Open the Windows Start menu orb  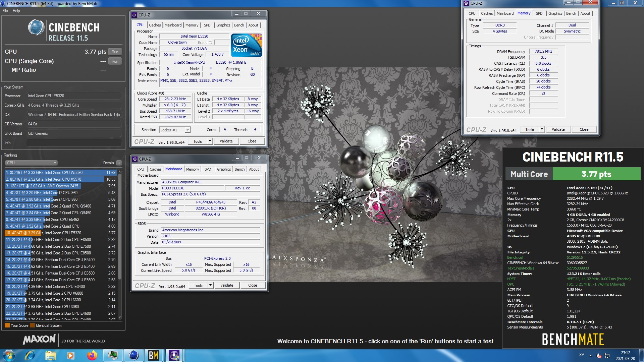point(9,355)
